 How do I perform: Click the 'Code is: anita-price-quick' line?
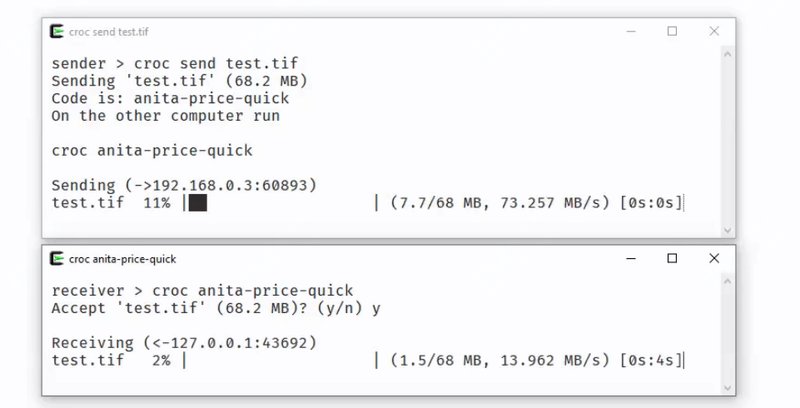pos(170,98)
